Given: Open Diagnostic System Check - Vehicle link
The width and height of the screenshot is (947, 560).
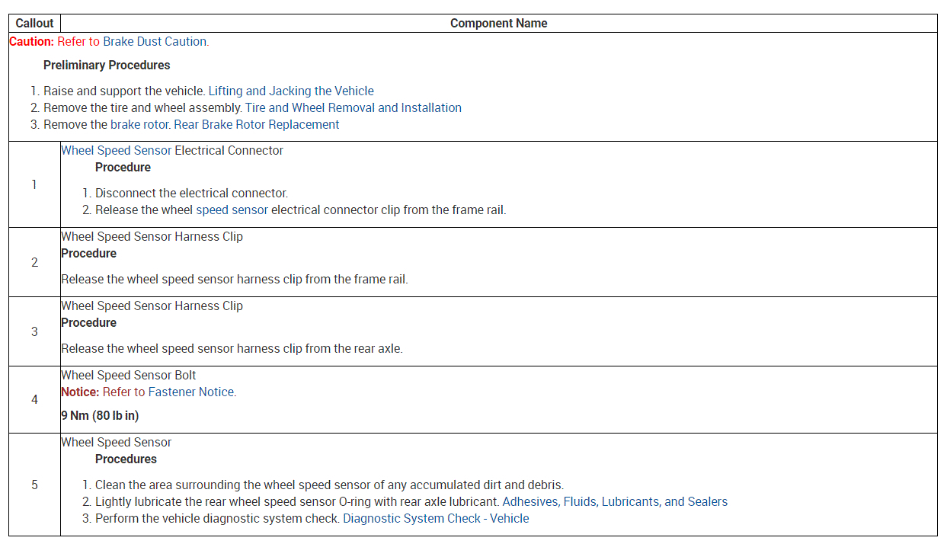Looking at the screenshot, I should (436, 518).
